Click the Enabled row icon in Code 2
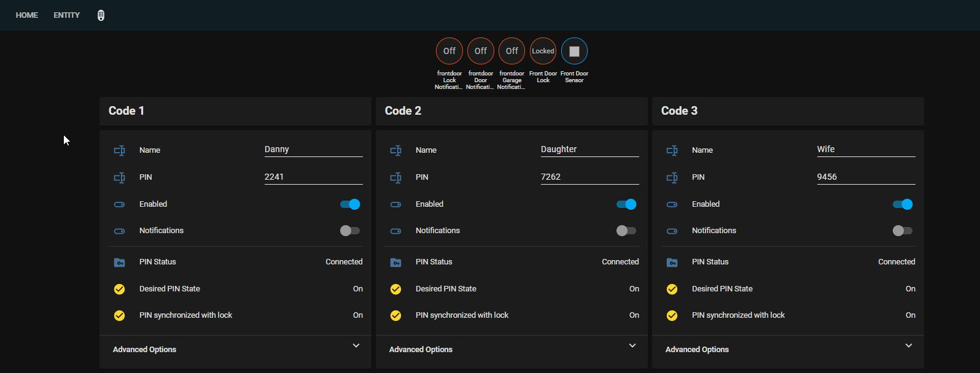The image size is (980, 373). pos(396,204)
